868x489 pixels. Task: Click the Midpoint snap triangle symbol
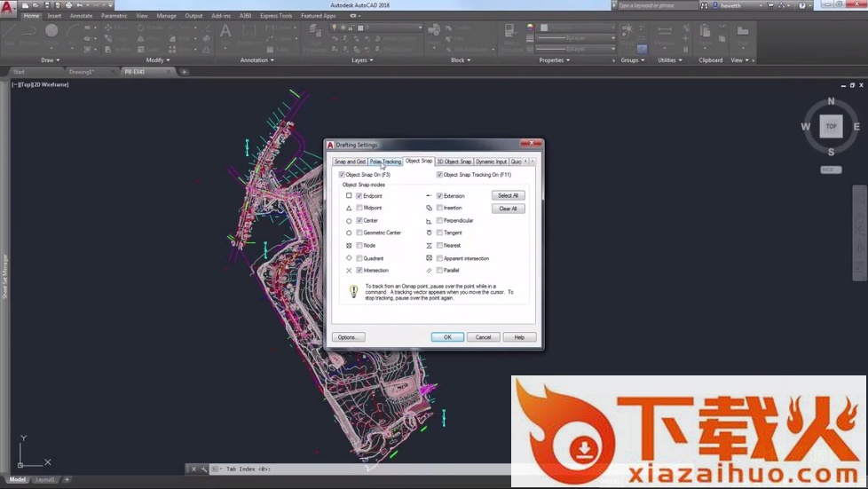coord(349,208)
